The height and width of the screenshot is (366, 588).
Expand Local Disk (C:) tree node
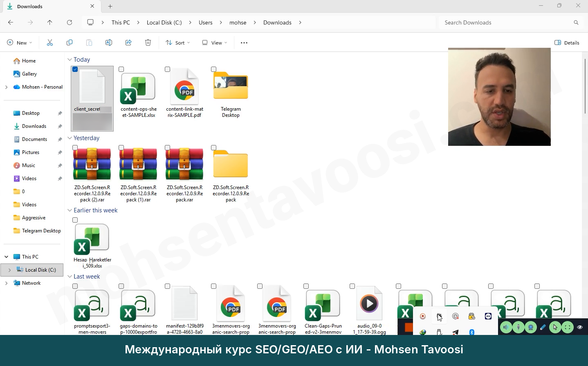[9, 270]
